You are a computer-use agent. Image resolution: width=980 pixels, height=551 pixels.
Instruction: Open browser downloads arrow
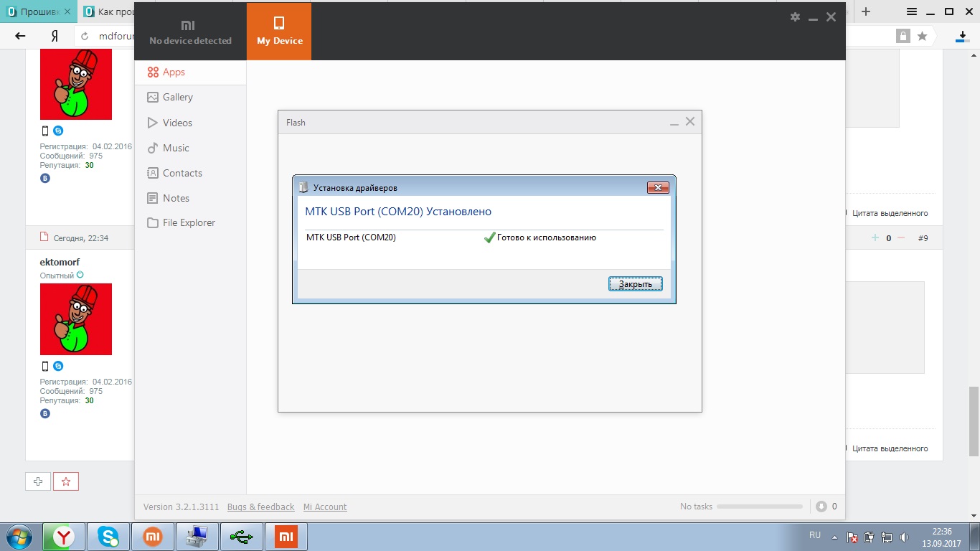click(962, 36)
